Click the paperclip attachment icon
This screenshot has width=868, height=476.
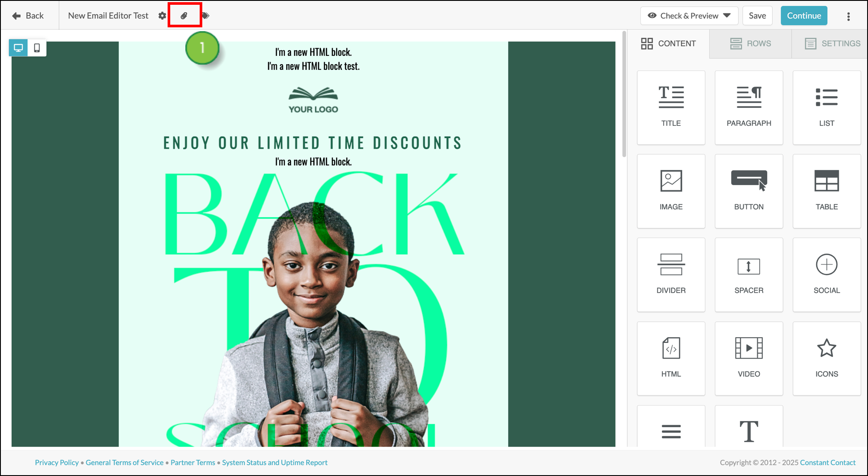[184, 16]
